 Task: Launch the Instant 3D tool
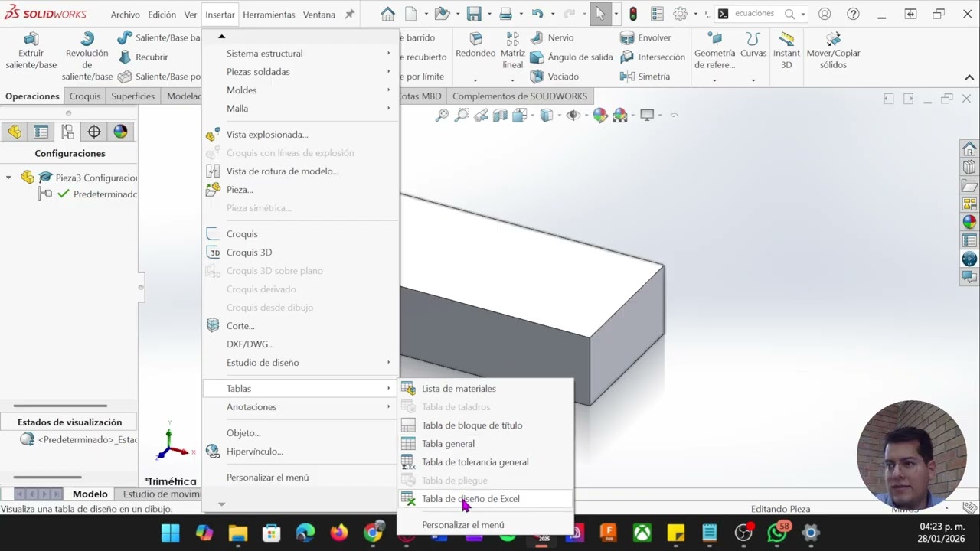pos(786,51)
